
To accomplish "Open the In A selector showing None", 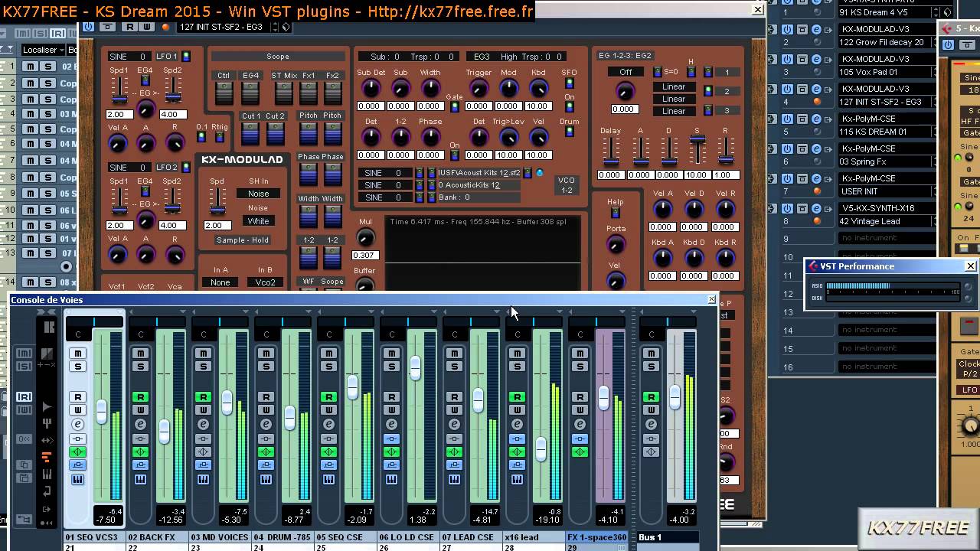I will point(220,282).
